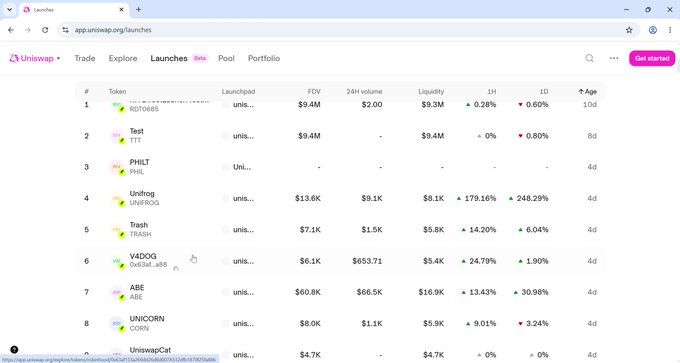
Task: Click the address bar URL
Action: [x=113, y=30]
